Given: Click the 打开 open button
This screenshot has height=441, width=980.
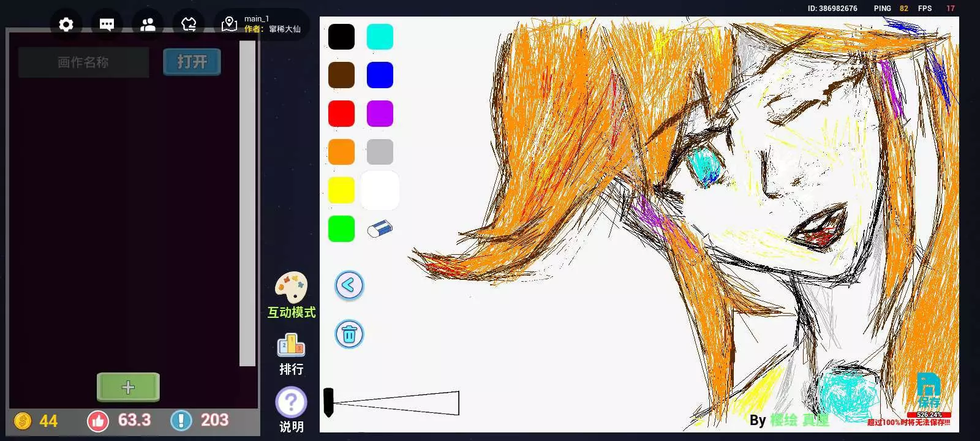Looking at the screenshot, I should coord(192,62).
